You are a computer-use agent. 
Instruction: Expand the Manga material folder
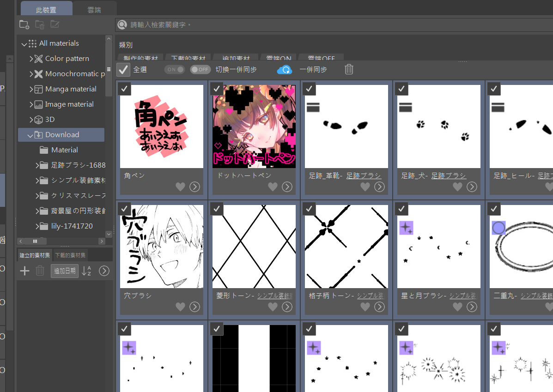pos(31,89)
